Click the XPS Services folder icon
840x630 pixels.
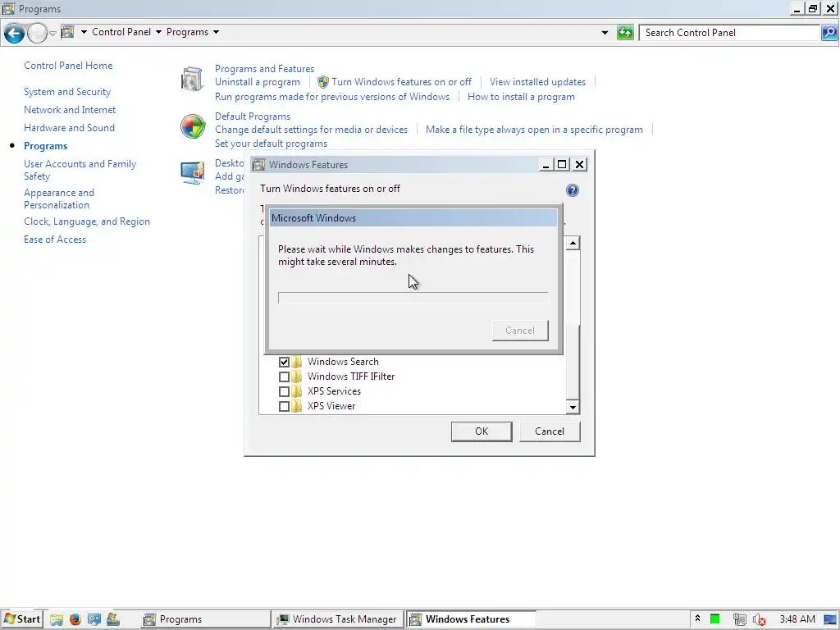(297, 391)
